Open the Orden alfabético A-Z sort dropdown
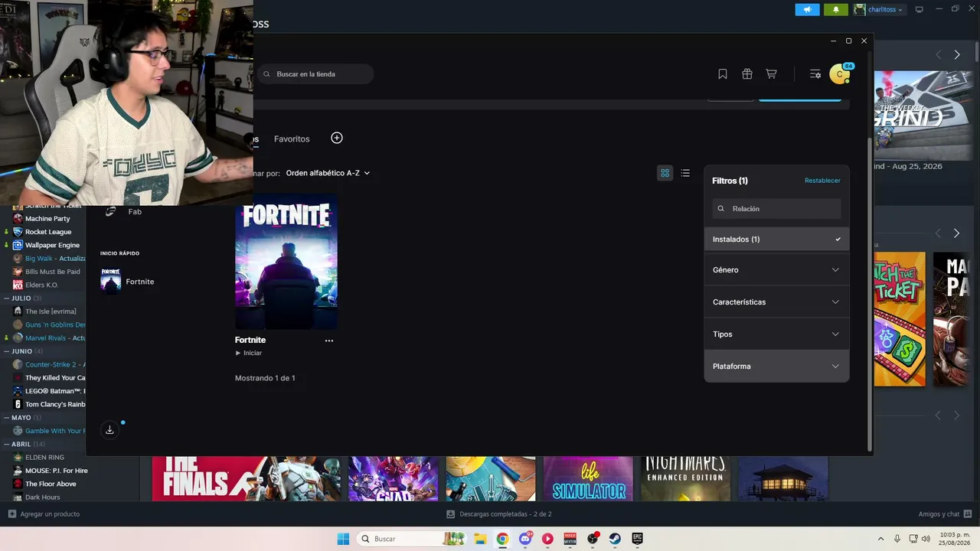The height and width of the screenshot is (551, 980). click(328, 173)
